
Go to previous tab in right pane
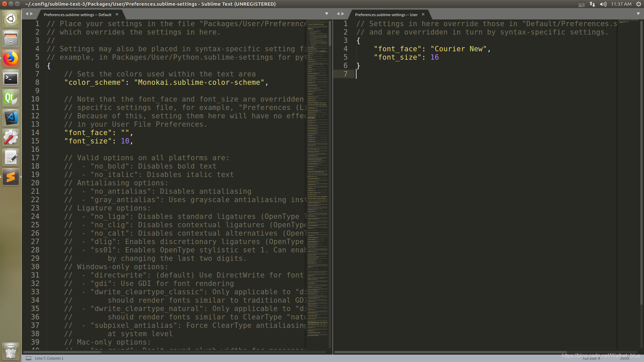[338, 14]
